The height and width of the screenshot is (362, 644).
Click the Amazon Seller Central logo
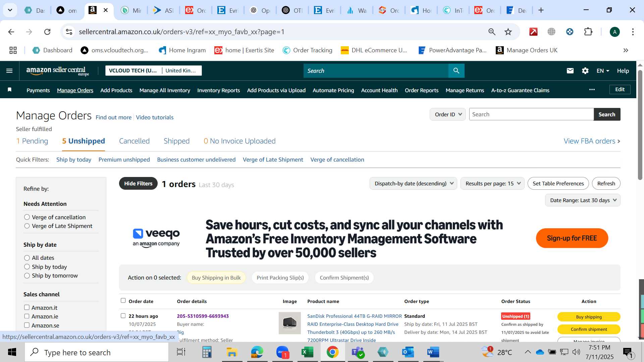coord(58,71)
